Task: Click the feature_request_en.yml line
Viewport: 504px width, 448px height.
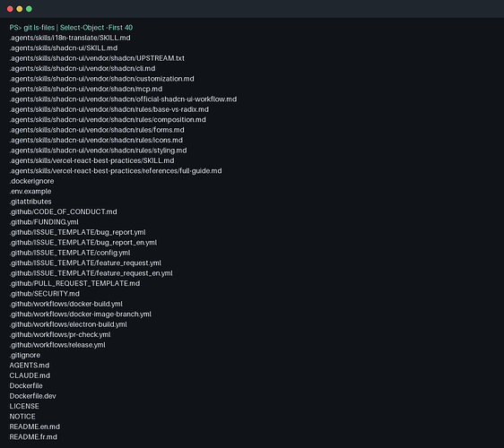Action: (x=91, y=273)
